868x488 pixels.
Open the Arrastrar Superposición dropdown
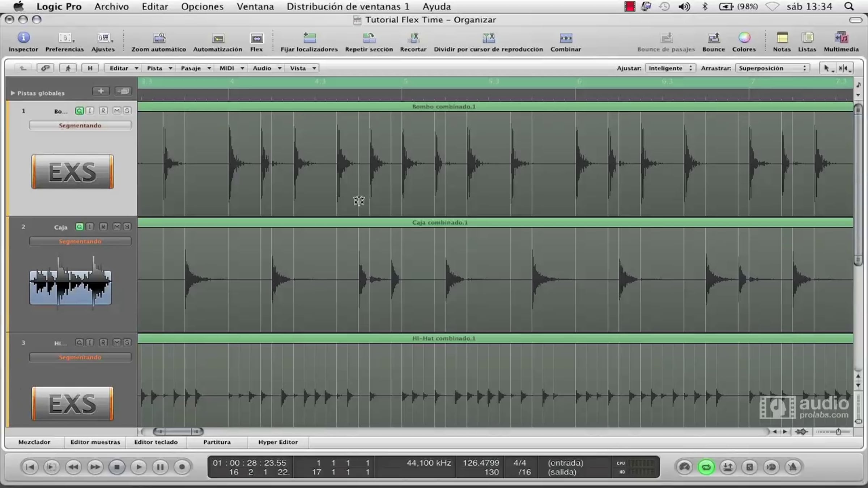point(772,68)
